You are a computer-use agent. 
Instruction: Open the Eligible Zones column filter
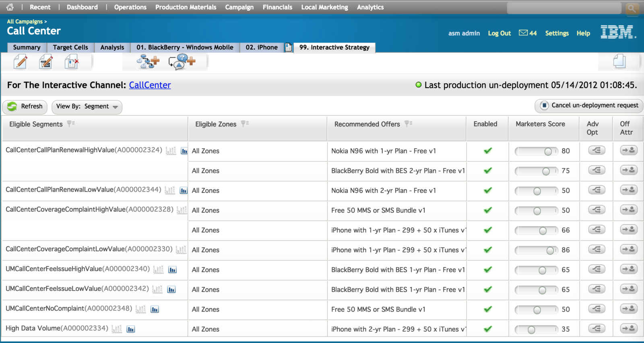[245, 124]
